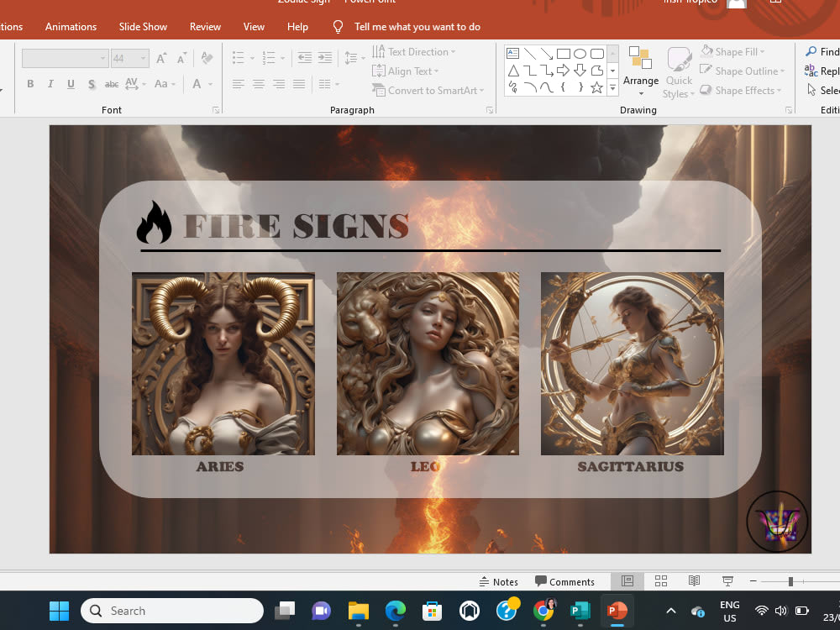The image size is (840, 630).
Task: Open Paragraph dialog launcher
Action: tap(489, 110)
